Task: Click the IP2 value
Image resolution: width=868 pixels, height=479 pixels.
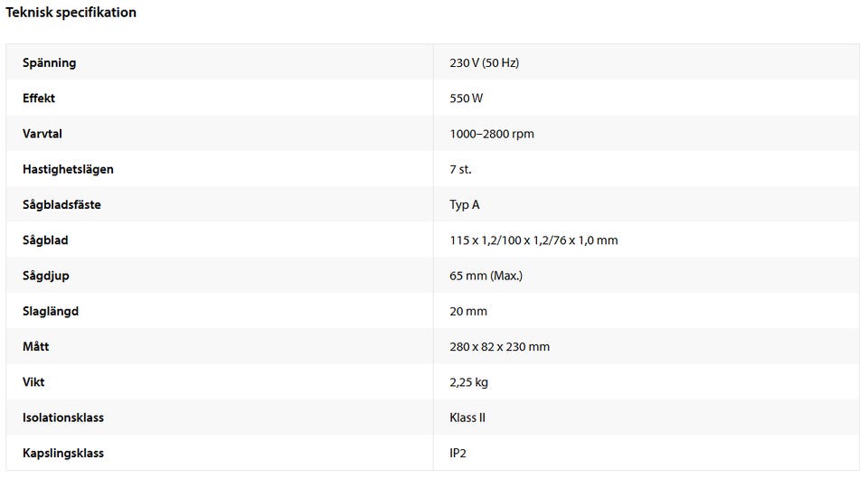Action: (x=458, y=453)
